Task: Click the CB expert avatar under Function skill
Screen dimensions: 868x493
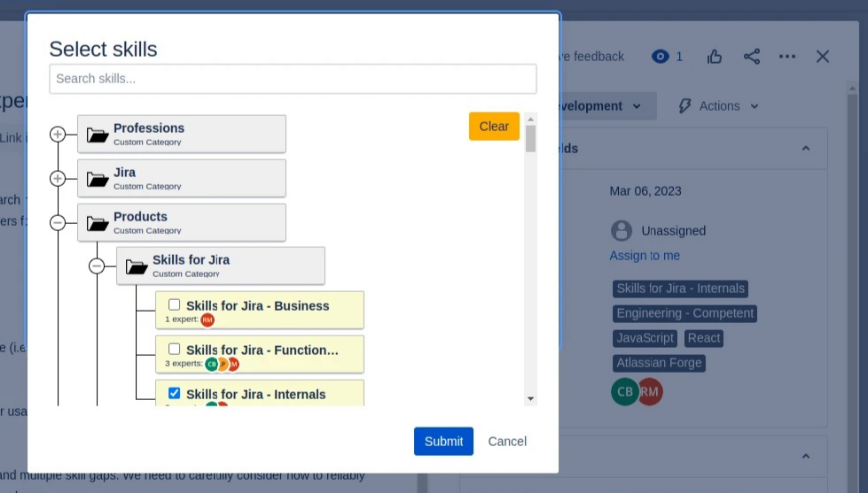Action: [211, 364]
